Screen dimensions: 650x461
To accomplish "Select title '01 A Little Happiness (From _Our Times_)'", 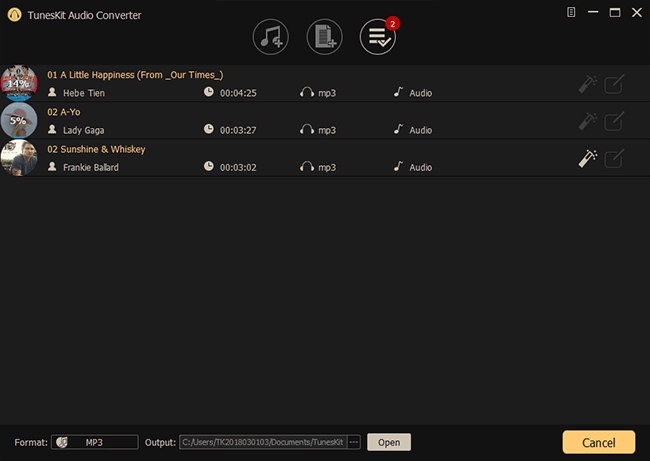I will (x=135, y=75).
